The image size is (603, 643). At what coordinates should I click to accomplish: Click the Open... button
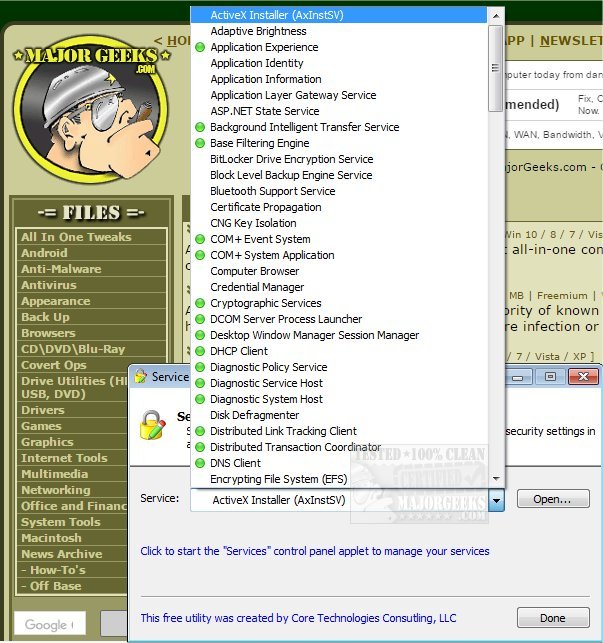pos(553,499)
